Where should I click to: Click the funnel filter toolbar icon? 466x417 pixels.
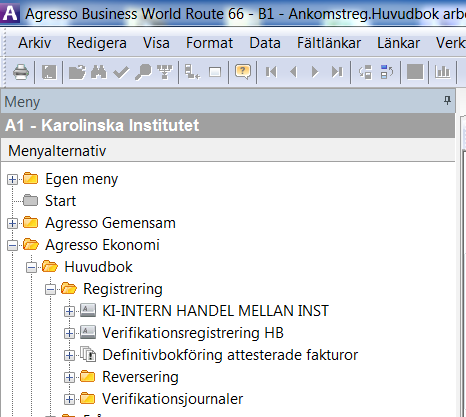click(165, 72)
